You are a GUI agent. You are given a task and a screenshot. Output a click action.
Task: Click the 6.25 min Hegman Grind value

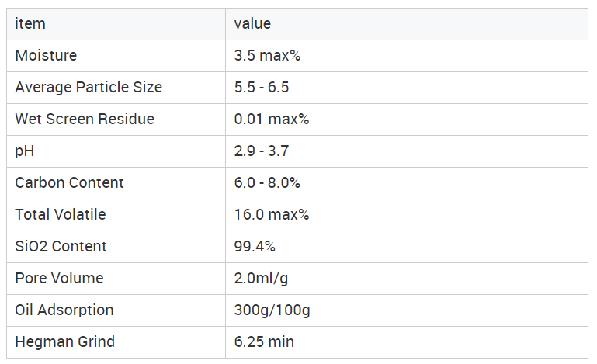[264, 342]
